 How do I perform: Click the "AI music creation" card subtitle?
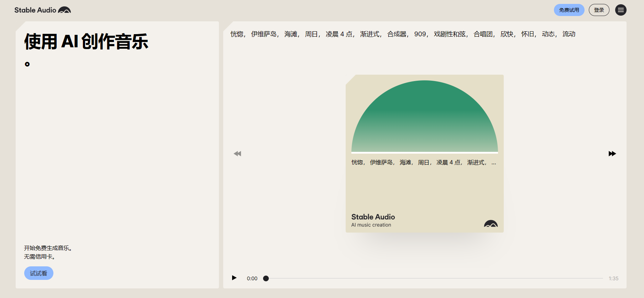(x=371, y=225)
